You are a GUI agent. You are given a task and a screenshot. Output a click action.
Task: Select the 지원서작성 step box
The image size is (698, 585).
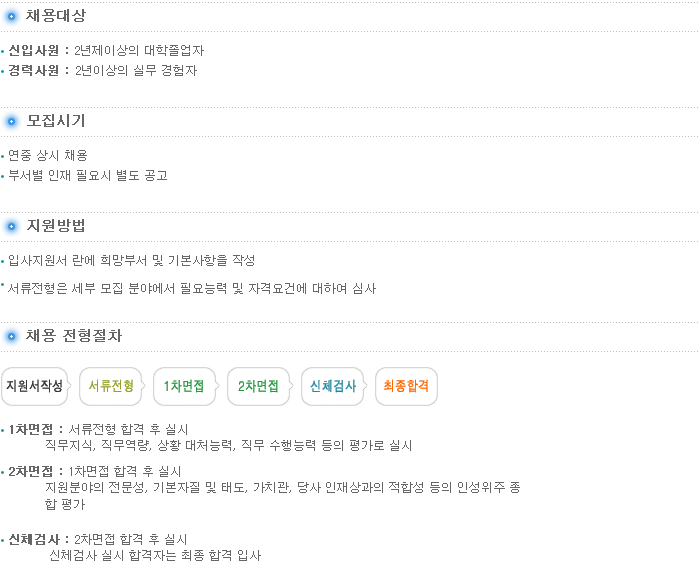click(35, 386)
